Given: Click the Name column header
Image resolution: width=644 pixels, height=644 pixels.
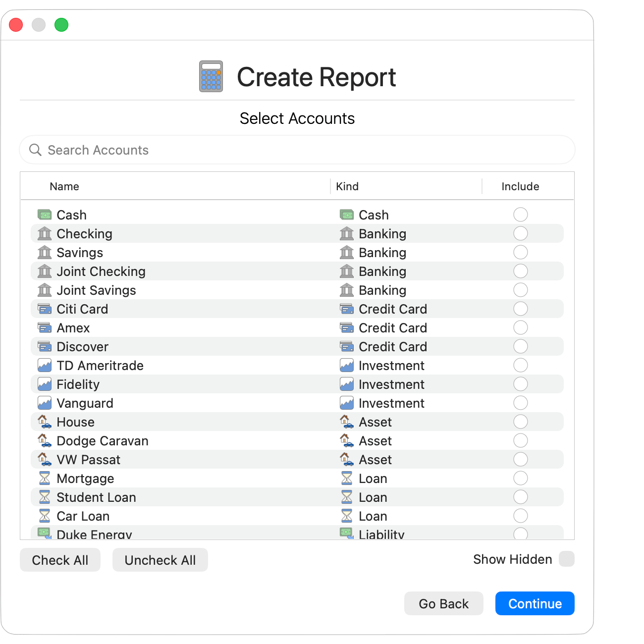Looking at the screenshot, I should [x=64, y=186].
